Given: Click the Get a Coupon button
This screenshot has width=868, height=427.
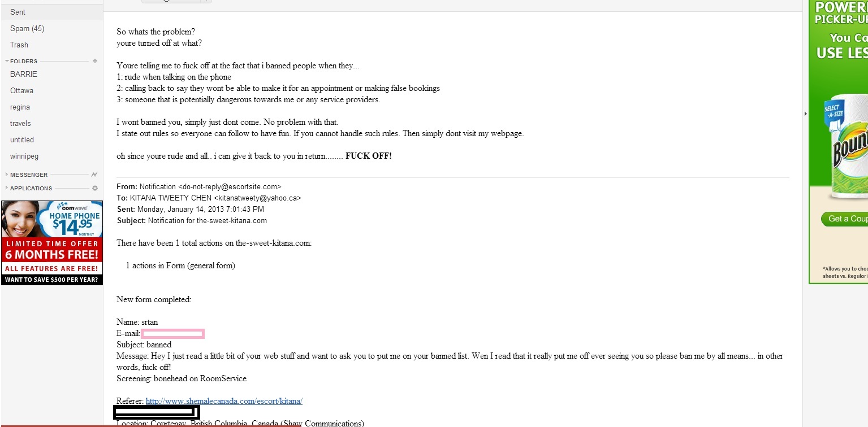Looking at the screenshot, I should click(x=844, y=219).
